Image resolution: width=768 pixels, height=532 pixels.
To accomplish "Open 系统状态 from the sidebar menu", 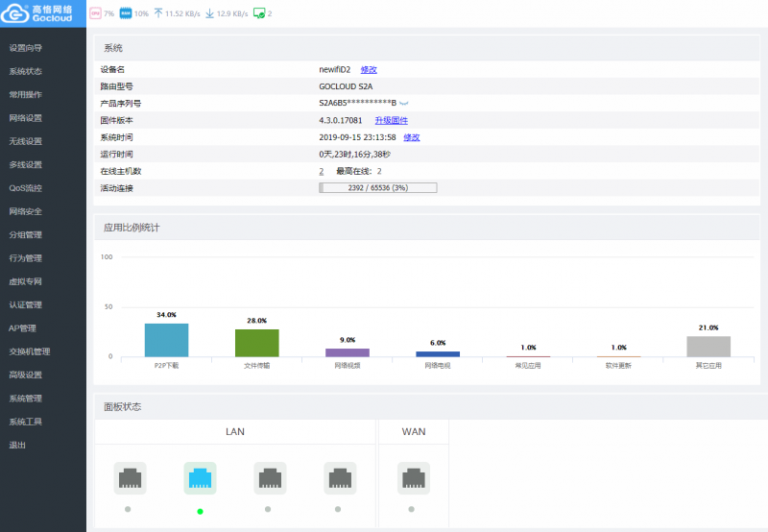I will (x=26, y=71).
